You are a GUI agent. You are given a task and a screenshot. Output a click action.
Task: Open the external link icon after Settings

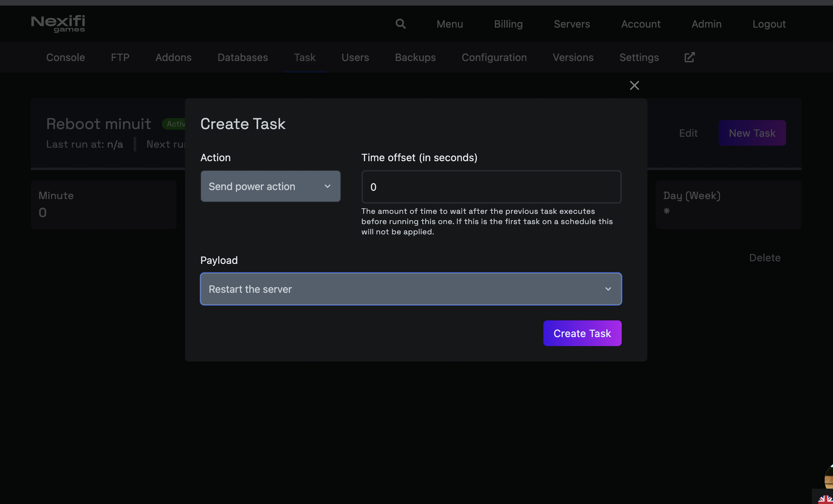click(x=689, y=57)
